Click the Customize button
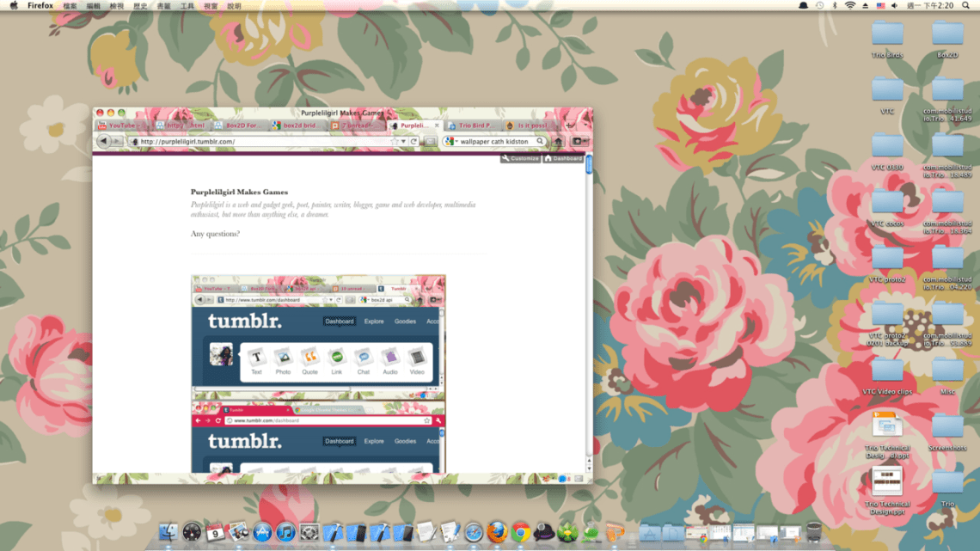The height and width of the screenshot is (551, 980). pyautogui.click(x=520, y=158)
